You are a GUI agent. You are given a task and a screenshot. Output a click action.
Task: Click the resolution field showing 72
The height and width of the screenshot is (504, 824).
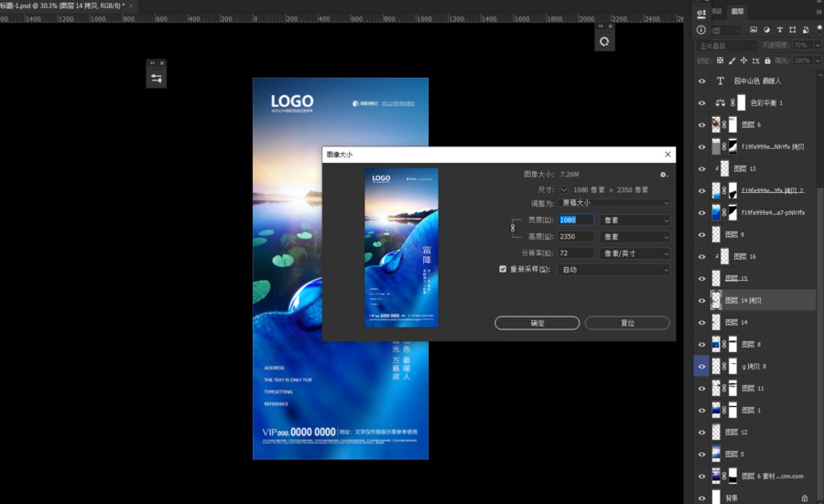(x=576, y=253)
